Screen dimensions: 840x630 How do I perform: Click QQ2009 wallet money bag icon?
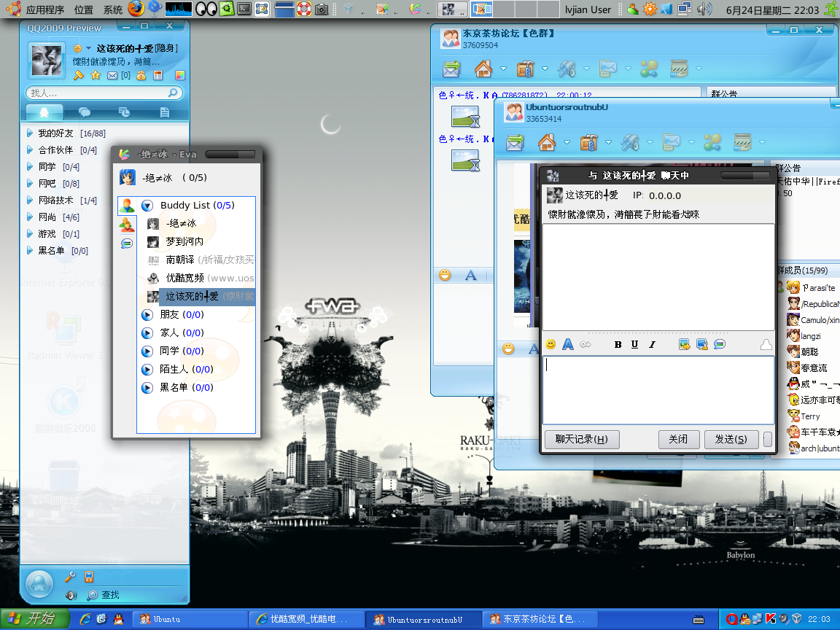tap(141, 76)
